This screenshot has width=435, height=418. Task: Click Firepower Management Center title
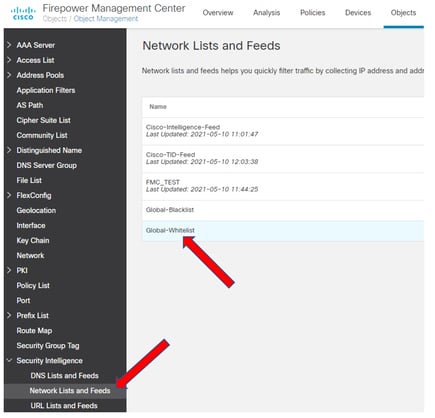click(x=114, y=8)
